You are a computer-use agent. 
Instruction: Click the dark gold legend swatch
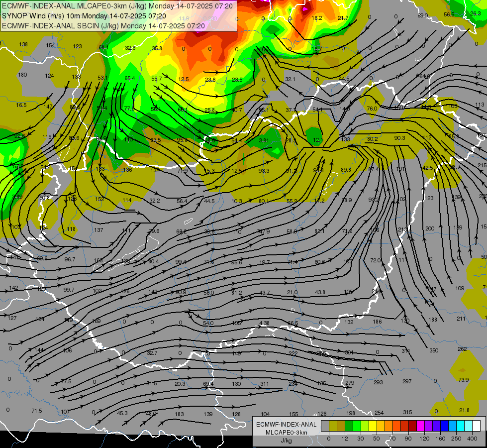pos(341,426)
